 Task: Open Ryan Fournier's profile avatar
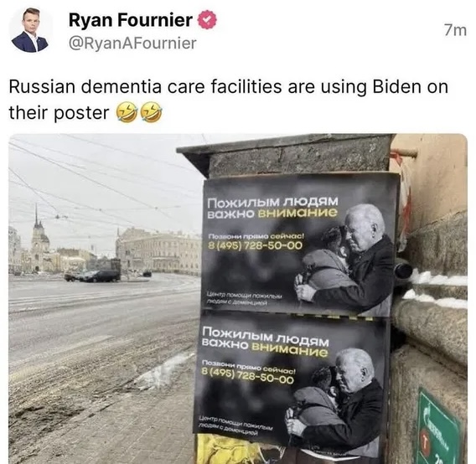[30, 30]
